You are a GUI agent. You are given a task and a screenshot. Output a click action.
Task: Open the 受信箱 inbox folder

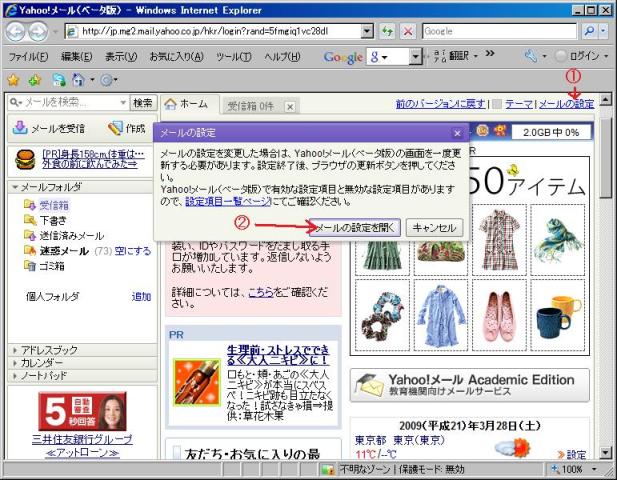[54, 205]
